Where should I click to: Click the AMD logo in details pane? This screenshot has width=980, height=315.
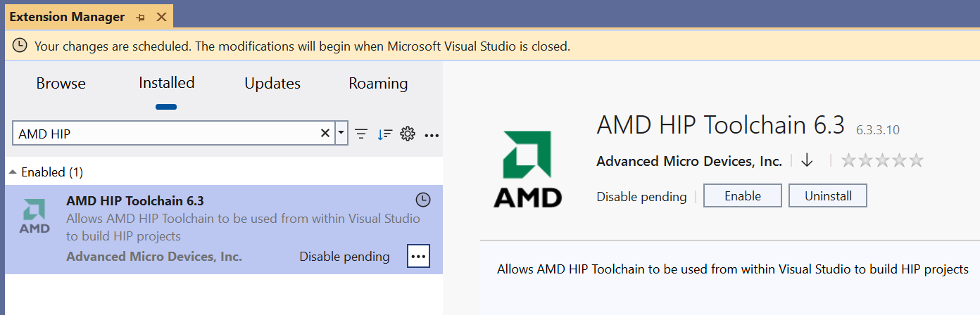527,168
